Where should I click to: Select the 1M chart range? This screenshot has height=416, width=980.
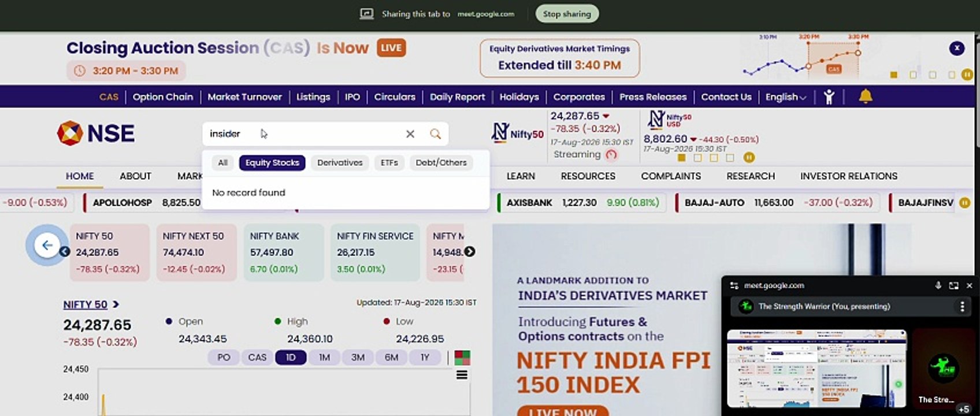[324, 358]
